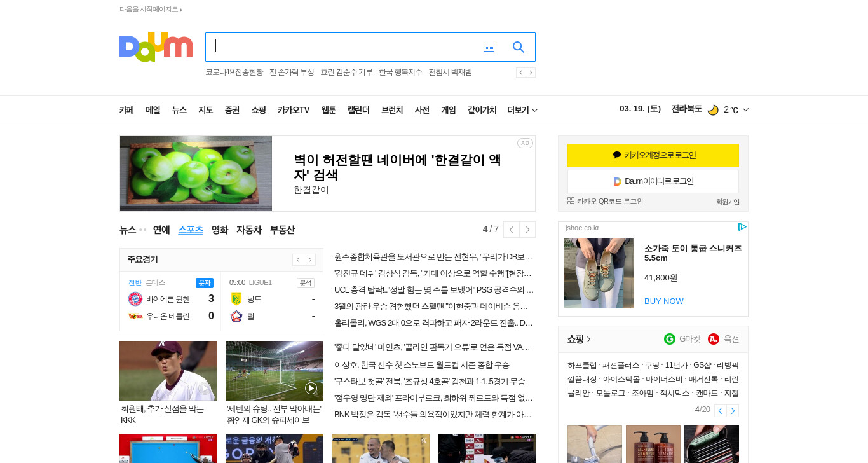
Task: Click the AD badge on the banner
Action: point(525,143)
